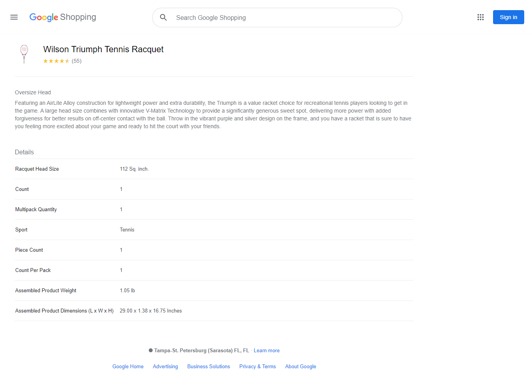Screen dimensions: 532x392
Task: Open the Privacy & Terms link
Action: click(257, 367)
